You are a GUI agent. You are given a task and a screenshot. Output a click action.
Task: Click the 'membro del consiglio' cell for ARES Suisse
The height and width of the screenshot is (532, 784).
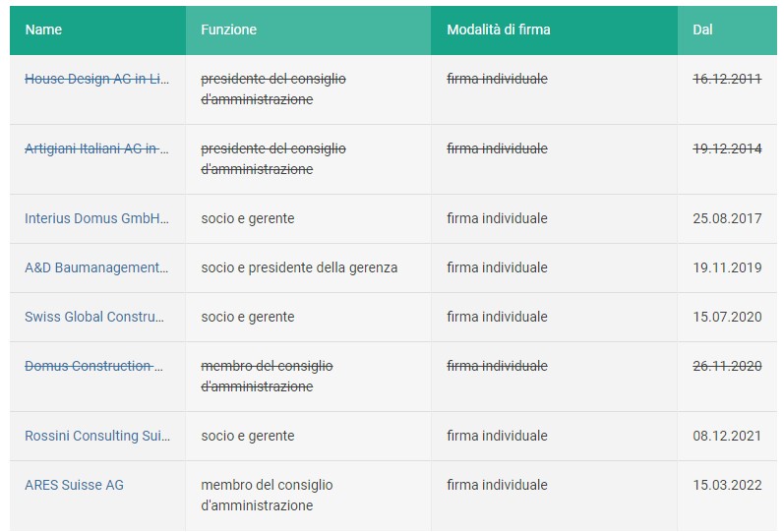[267, 495]
